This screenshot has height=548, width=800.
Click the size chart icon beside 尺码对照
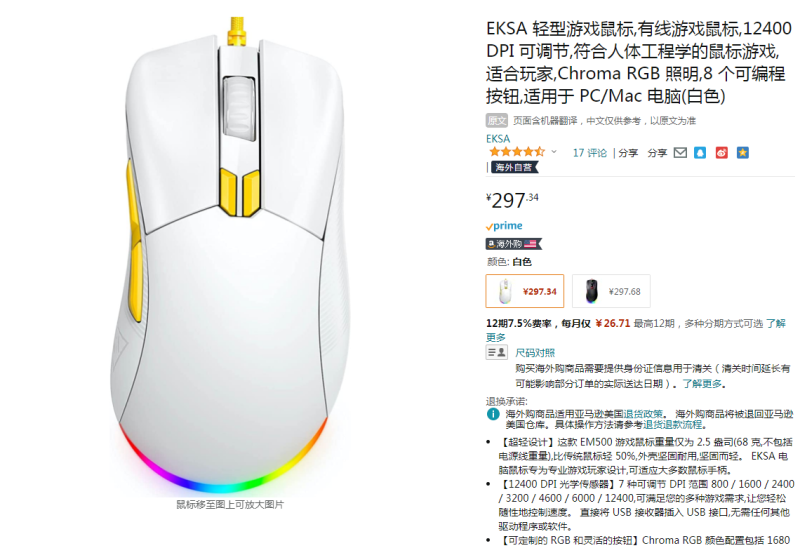(496, 352)
